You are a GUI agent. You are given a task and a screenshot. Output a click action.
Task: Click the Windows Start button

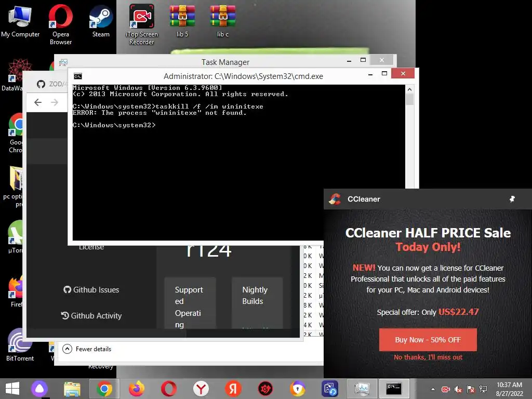tap(12, 389)
